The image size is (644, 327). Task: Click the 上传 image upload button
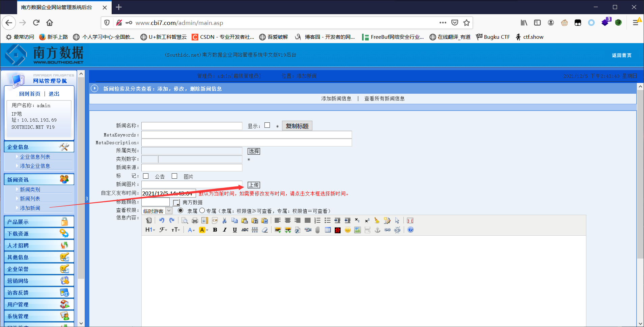point(254,185)
